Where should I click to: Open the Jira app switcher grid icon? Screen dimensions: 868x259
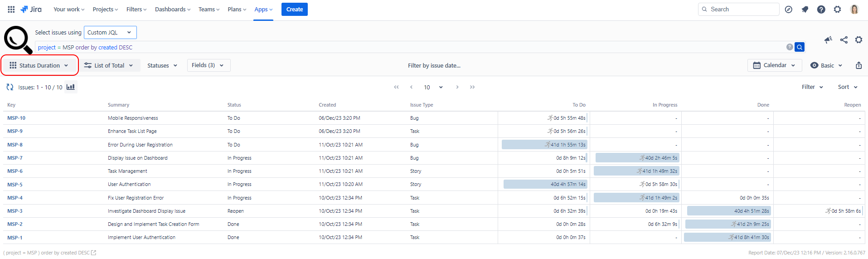(11, 9)
